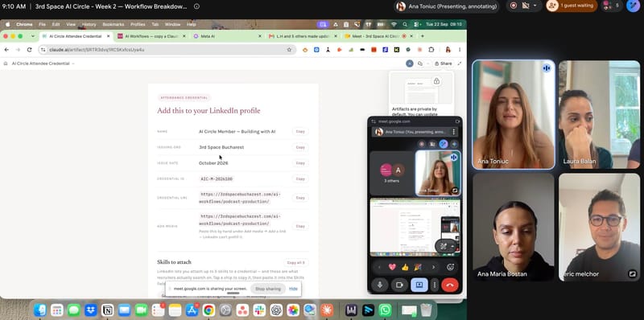Copy the Add Media link value

(300, 226)
